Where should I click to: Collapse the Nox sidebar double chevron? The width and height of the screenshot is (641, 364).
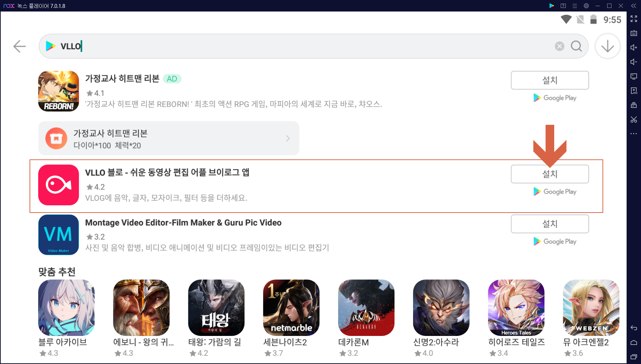[634, 6]
